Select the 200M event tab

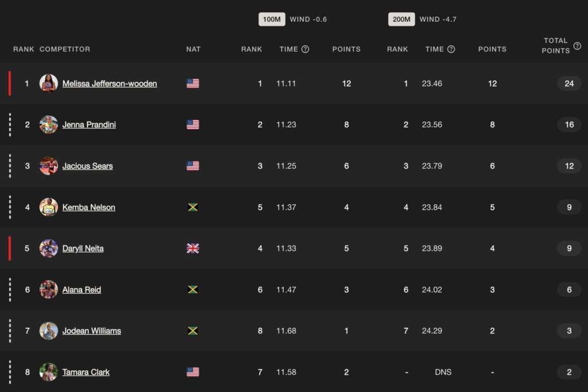click(x=401, y=19)
